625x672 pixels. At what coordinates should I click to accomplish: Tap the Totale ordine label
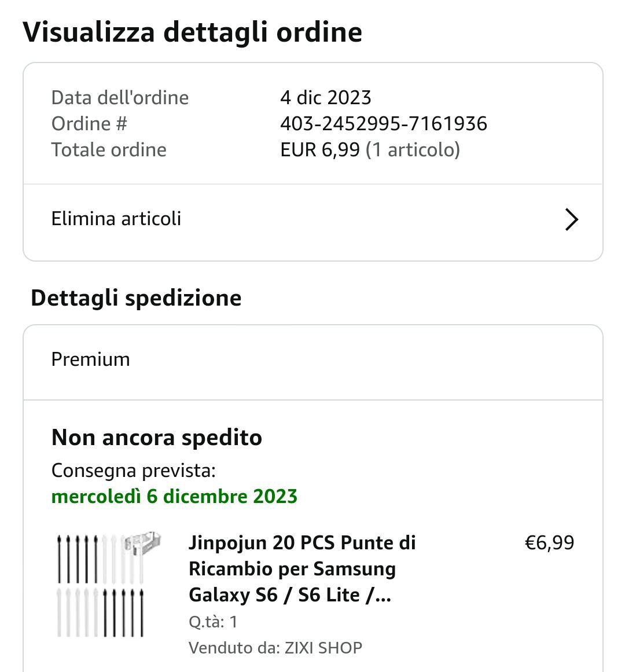(x=109, y=150)
